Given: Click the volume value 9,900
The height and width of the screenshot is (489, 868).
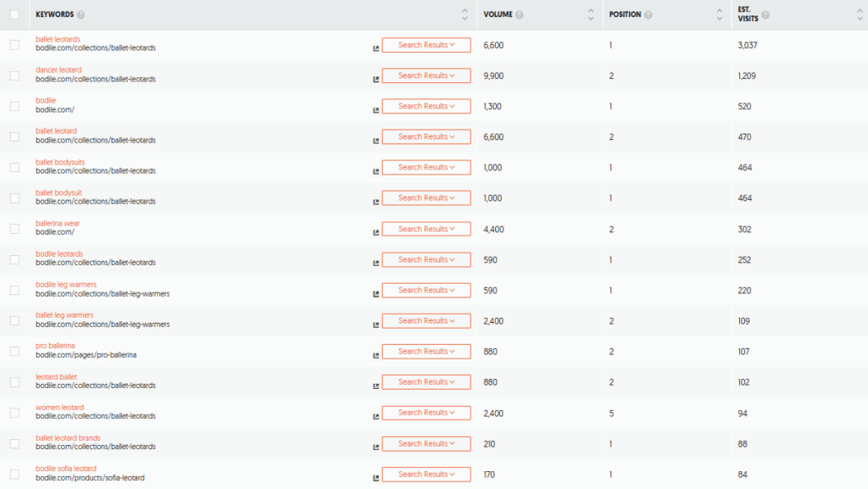Looking at the screenshot, I should tap(493, 75).
